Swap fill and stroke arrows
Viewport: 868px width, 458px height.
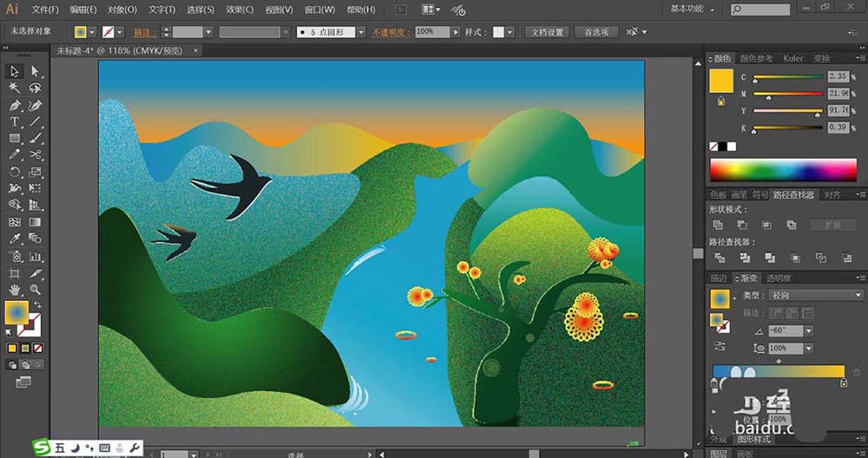click(38, 304)
